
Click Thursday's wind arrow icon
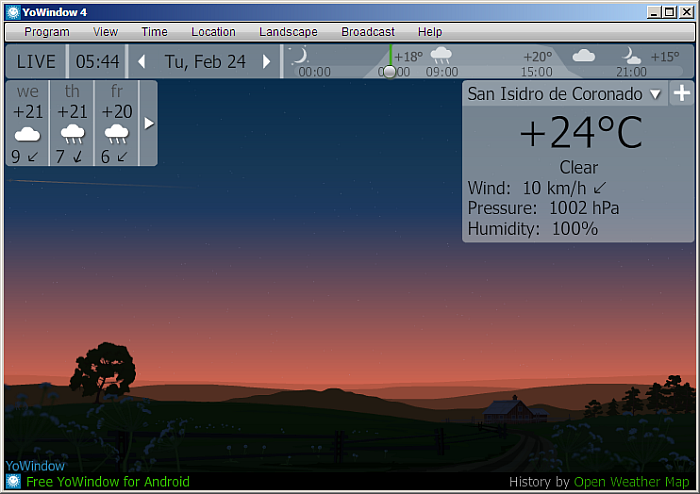point(78,157)
